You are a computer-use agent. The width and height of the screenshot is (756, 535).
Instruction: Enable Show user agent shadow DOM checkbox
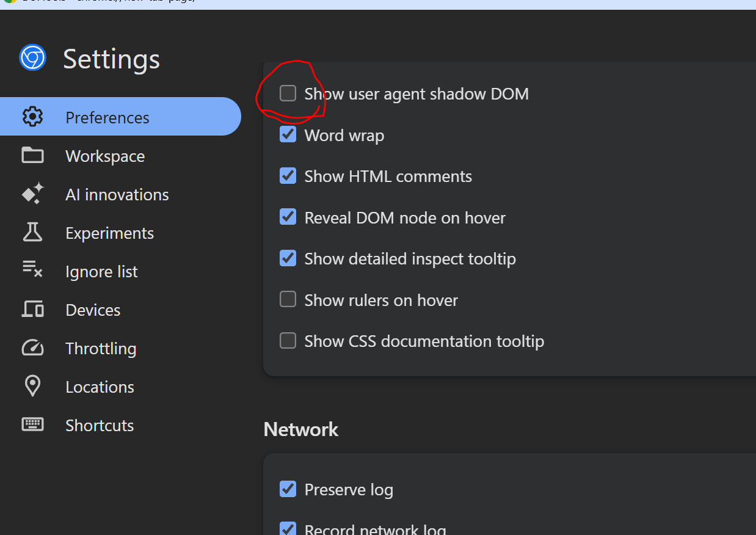[x=288, y=93]
